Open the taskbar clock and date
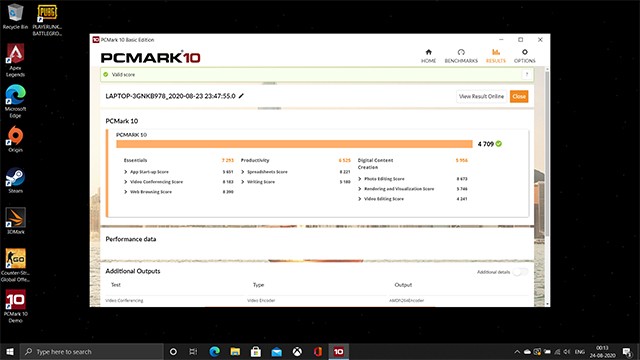Image resolution: width=640 pixels, height=360 pixels. tap(602, 351)
